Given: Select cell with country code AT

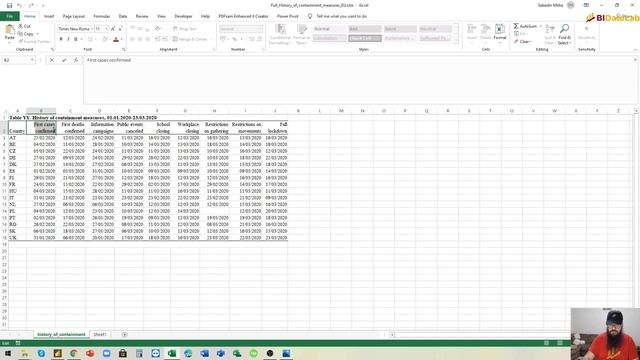Looking at the screenshot, I should (x=17, y=138).
